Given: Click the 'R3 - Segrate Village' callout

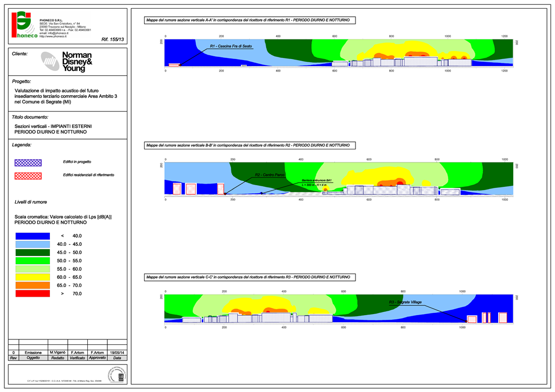Looking at the screenshot, I should (x=405, y=302).
